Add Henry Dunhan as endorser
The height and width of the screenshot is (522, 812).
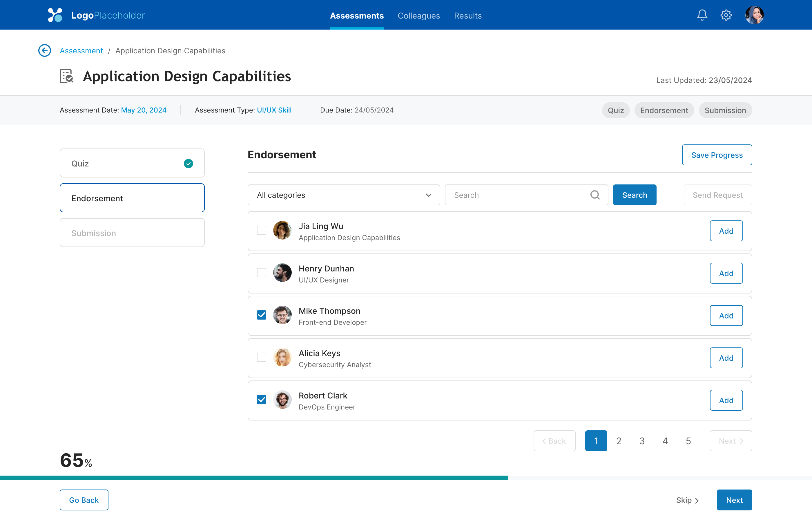[x=726, y=273]
